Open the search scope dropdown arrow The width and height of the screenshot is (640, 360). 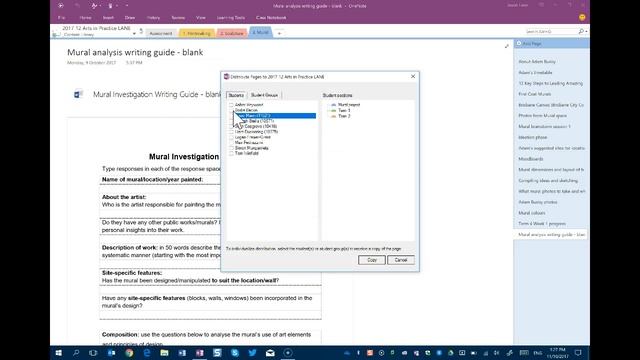[x=587, y=31]
